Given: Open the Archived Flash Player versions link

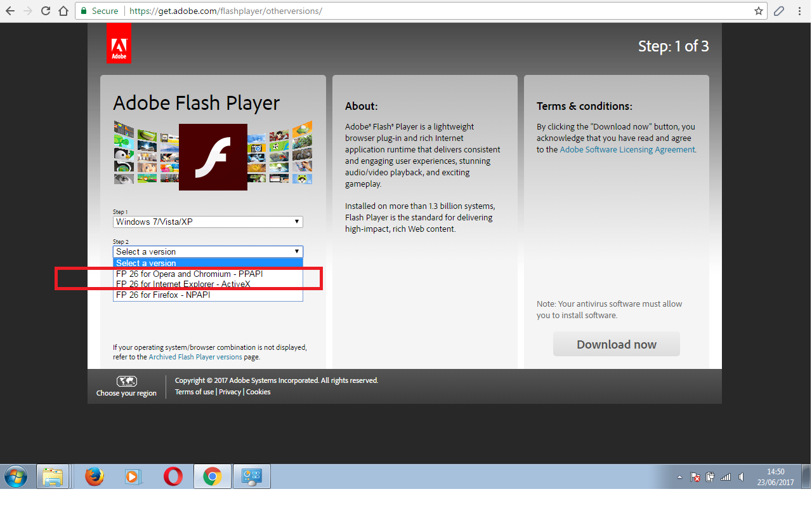Looking at the screenshot, I should tap(195, 357).
